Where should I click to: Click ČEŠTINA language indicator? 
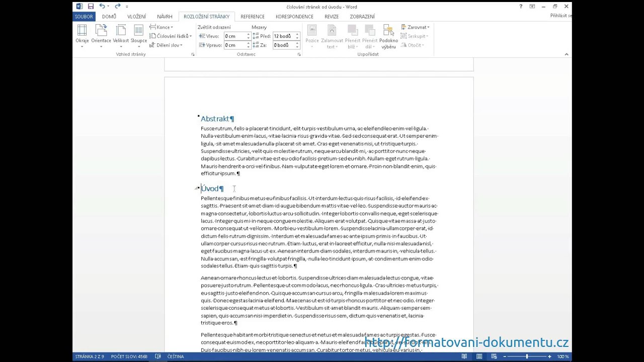[176, 356]
